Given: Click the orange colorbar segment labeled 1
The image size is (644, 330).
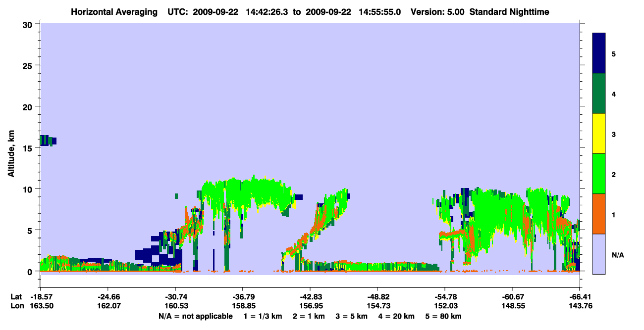Looking at the screenshot, I should click(599, 214).
